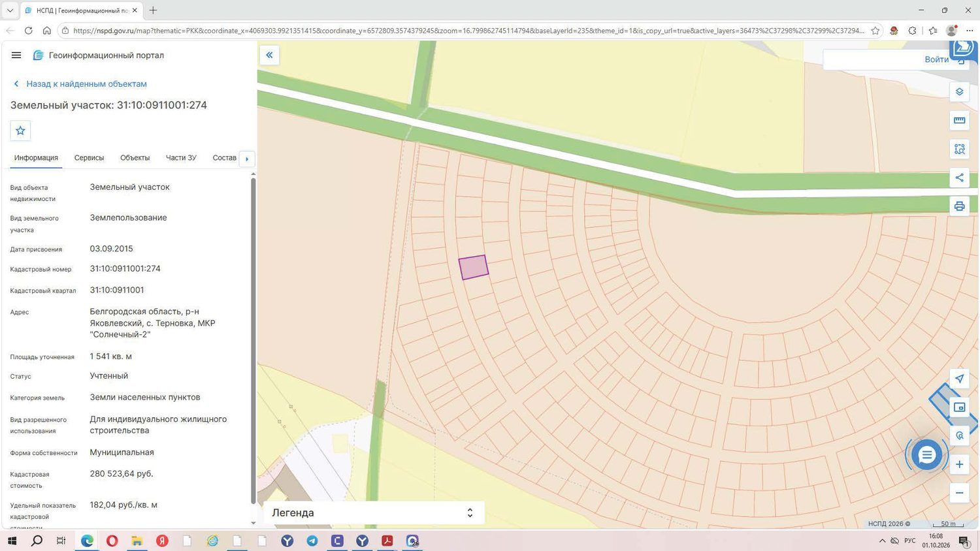Open the Объекты tab
This screenshot has height=551, width=980.
point(135,158)
